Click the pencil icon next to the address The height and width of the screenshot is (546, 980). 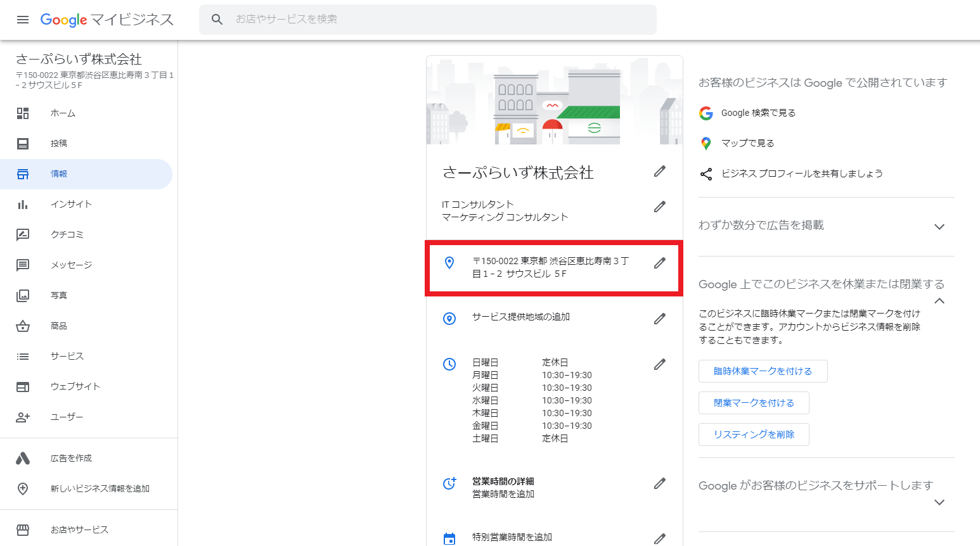pos(660,263)
